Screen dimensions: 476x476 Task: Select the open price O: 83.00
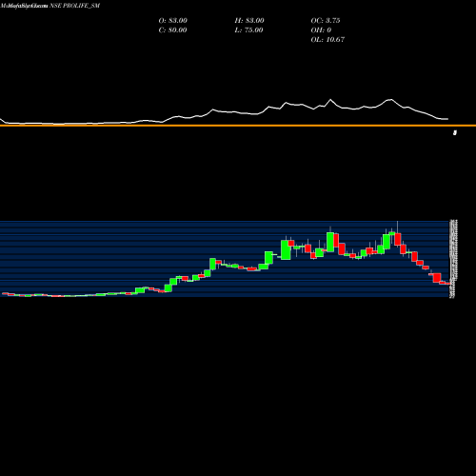(173, 21)
